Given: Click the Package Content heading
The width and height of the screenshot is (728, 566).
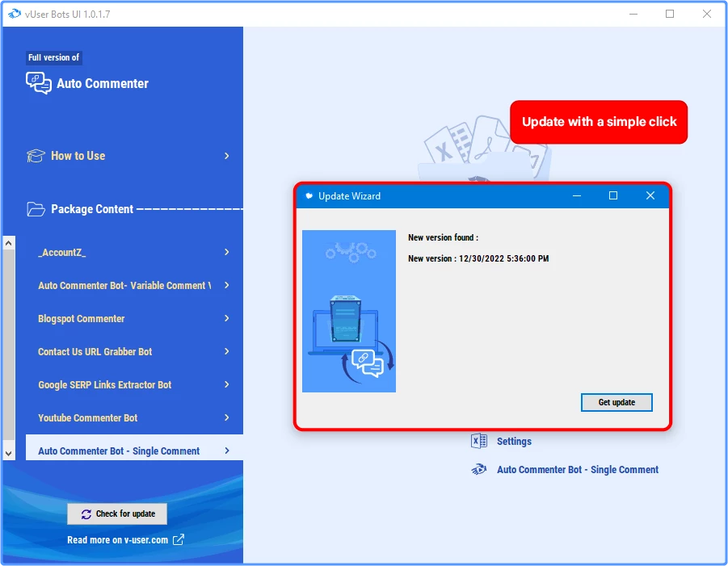Looking at the screenshot, I should click(x=92, y=209).
